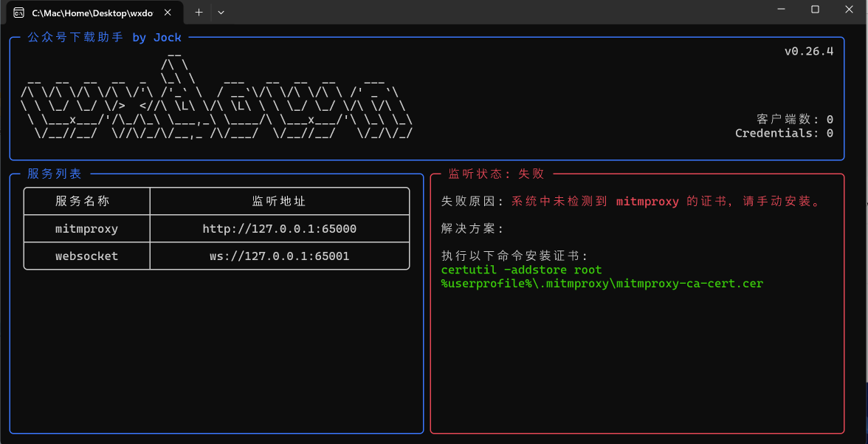Click the mitmproxy service name cell
The image size is (868, 444).
pyautogui.click(x=86, y=229)
